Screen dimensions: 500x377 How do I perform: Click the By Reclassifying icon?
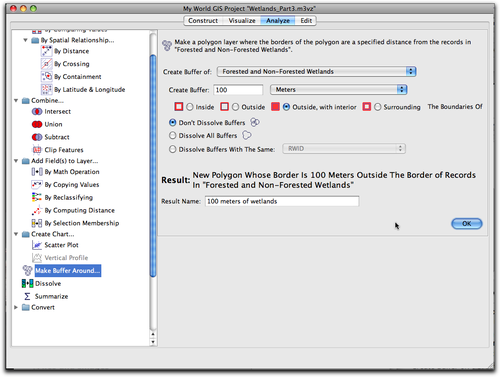point(37,197)
